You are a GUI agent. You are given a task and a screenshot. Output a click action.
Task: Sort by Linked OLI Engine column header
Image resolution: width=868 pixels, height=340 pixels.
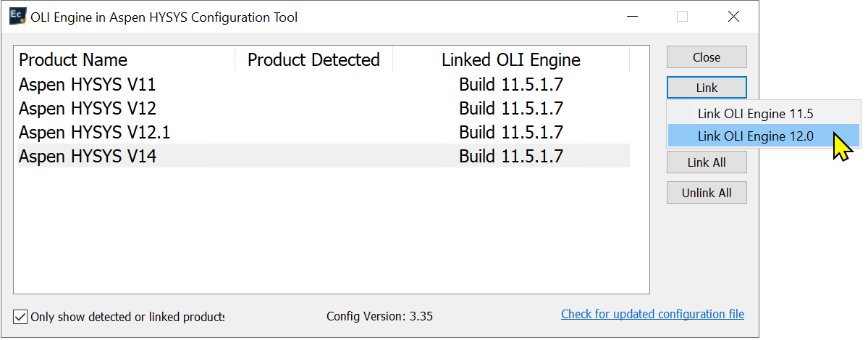[510, 60]
